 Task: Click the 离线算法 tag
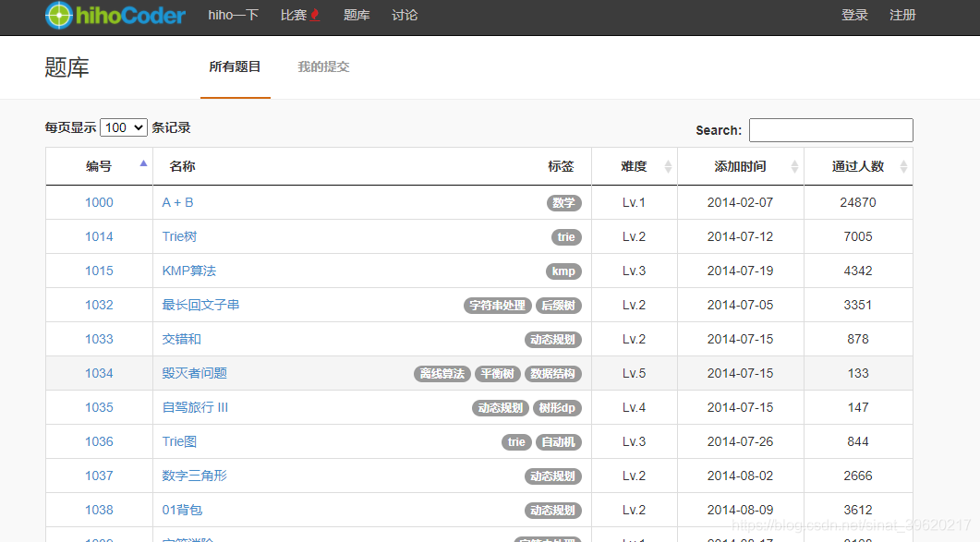pyautogui.click(x=442, y=374)
